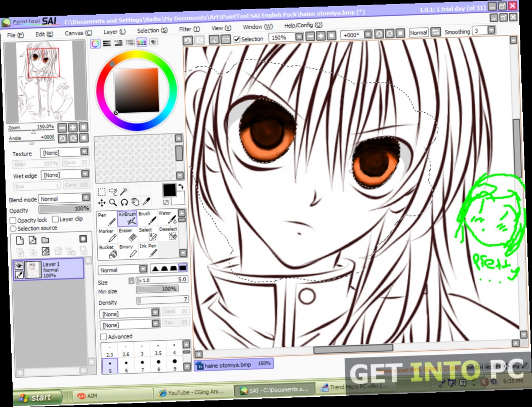
Task: Click the Normal view mode button
Action: (418, 32)
